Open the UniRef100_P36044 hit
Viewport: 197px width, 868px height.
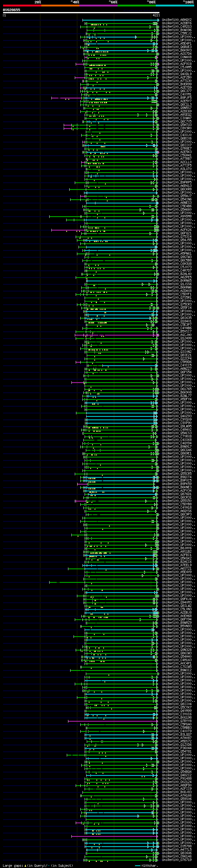(177, 748)
